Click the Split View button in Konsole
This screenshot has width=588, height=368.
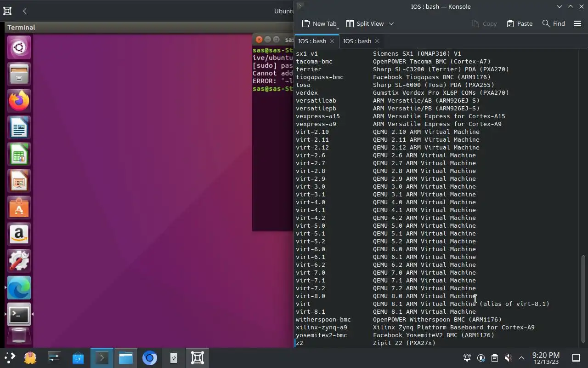click(x=365, y=23)
